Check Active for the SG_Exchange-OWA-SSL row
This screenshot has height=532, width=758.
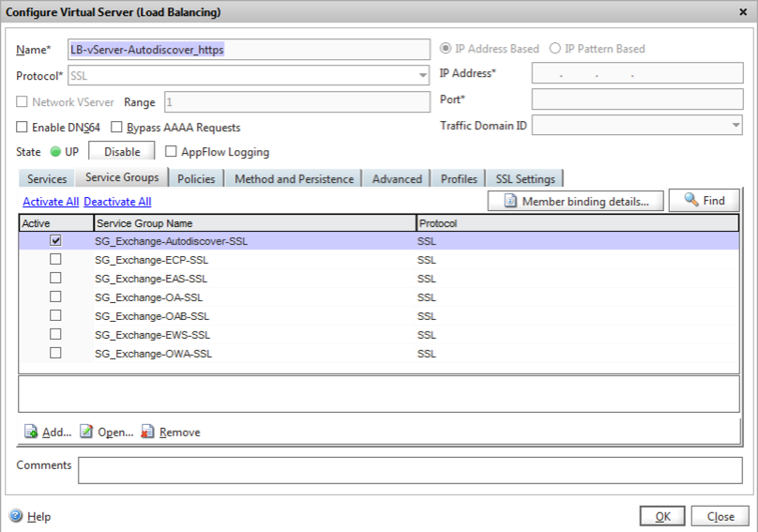(55, 354)
